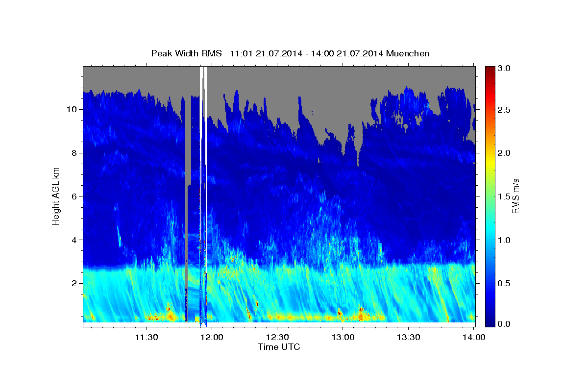Click the colorbar value 0.0
Viewport: 588px width, 392px height.
click(x=505, y=324)
